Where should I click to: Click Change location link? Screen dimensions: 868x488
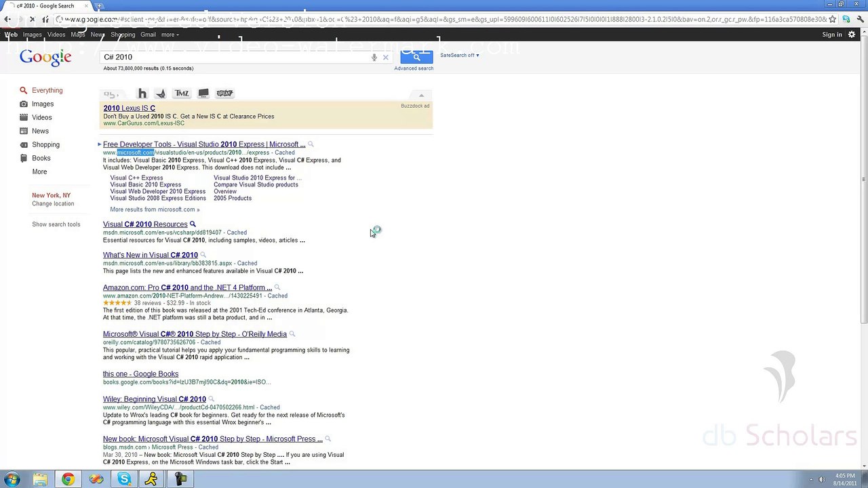tap(53, 204)
